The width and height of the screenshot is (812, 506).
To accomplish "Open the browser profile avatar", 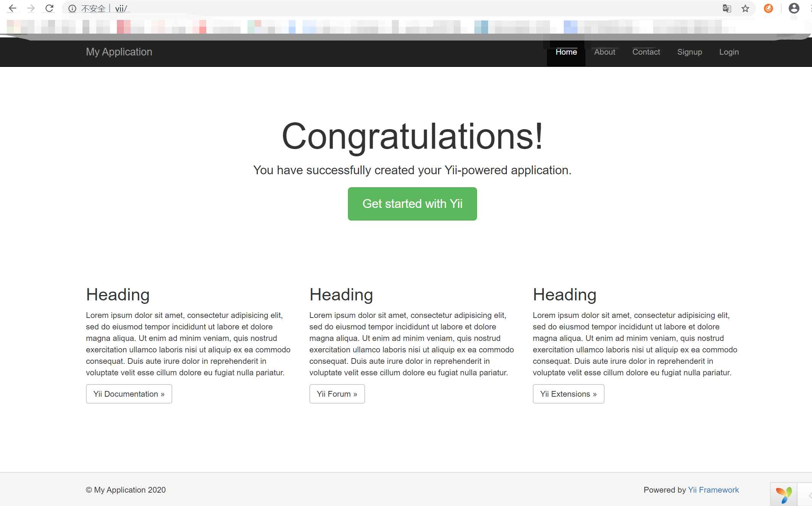I will (794, 8).
